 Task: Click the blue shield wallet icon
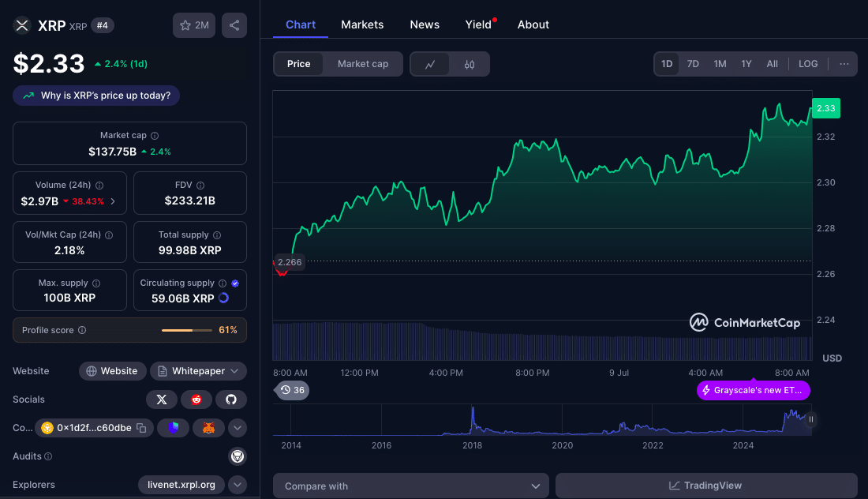(x=174, y=428)
